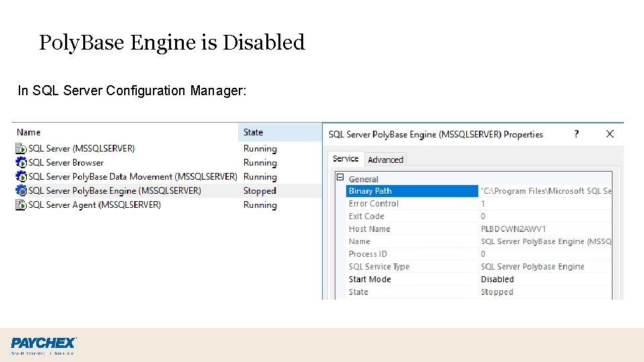Collapse the General section in properties

[x=340, y=177]
